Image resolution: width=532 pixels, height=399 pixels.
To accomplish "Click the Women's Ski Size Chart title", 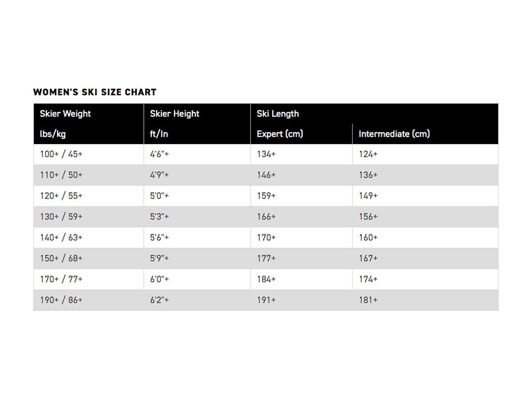I will 95,92.
